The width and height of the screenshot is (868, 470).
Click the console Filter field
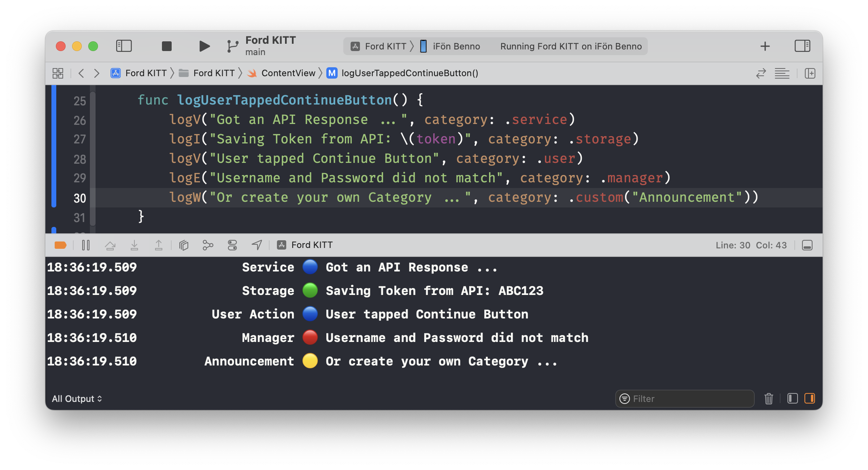[685, 399]
